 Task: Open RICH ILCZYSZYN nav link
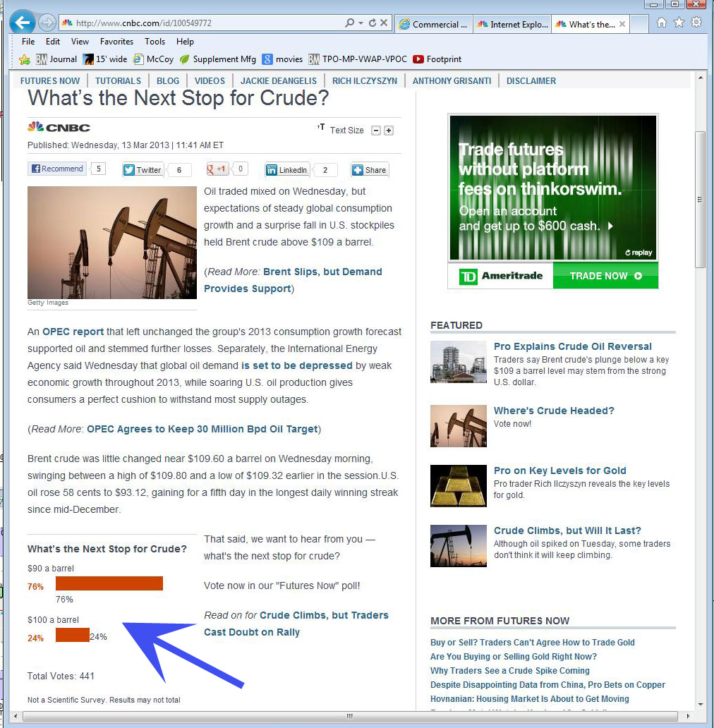point(365,81)
